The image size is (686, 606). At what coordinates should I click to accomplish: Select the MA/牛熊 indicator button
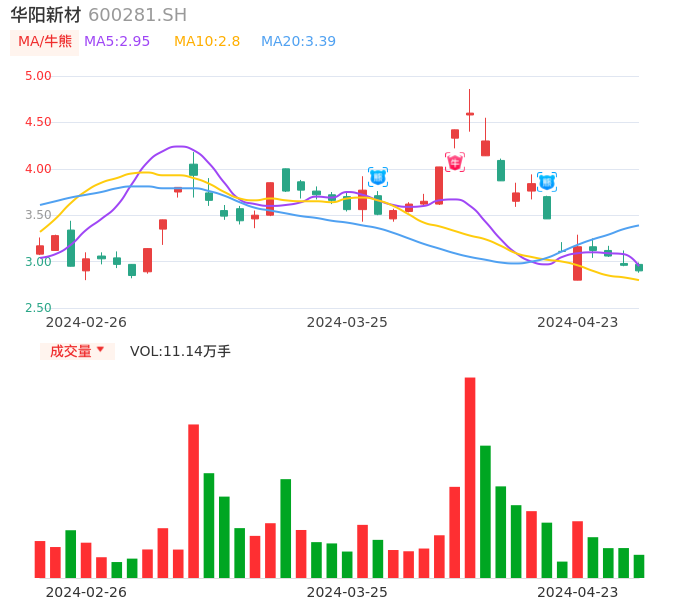(x=45, y=42)
